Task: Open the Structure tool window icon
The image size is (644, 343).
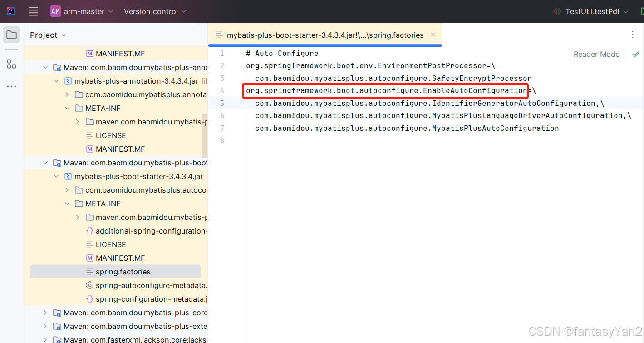Action: [11, 64]
